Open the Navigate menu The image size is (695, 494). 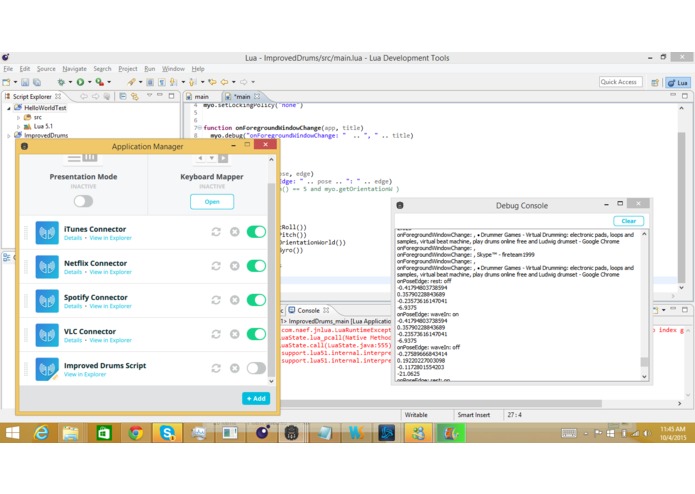pos(74,69)
